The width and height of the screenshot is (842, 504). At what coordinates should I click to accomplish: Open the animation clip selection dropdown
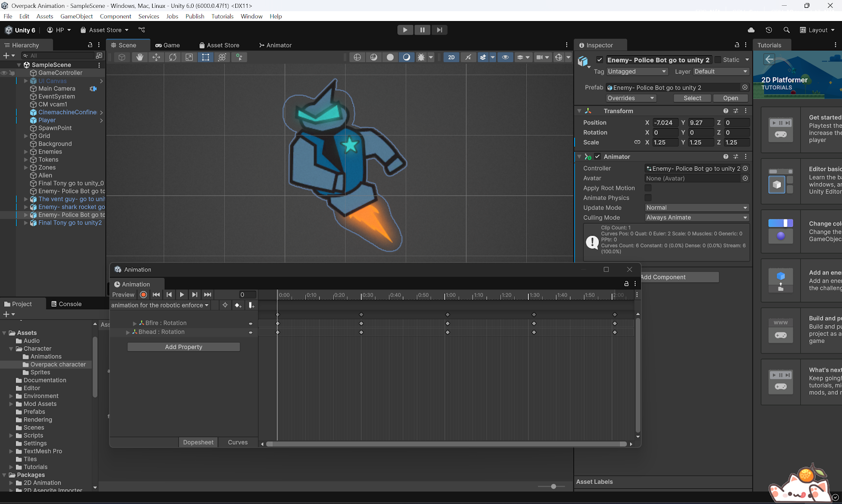(160, 305)
